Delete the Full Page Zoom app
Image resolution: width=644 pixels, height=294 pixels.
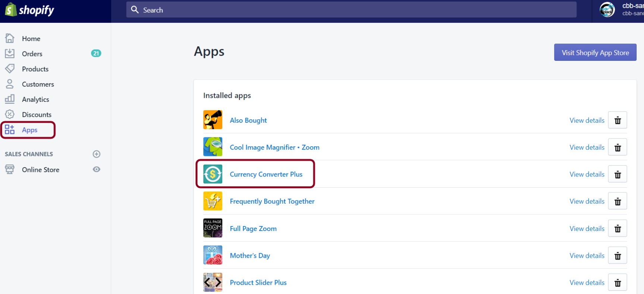coord(618,228)
